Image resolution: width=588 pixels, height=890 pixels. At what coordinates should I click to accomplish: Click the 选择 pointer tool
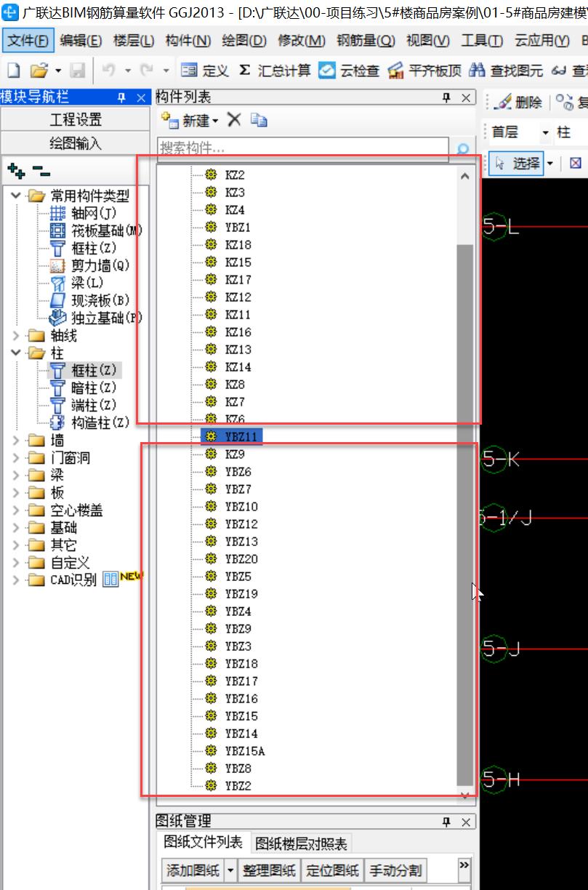coord(517,163)
